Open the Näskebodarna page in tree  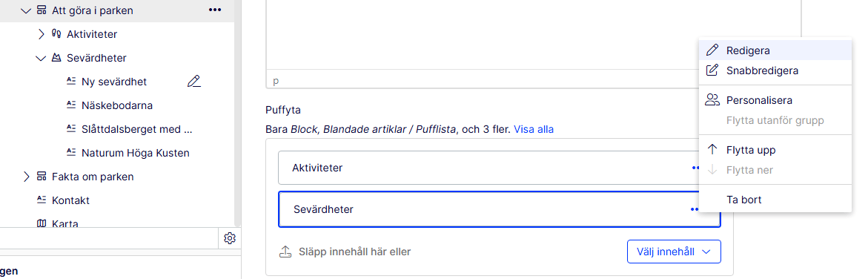pos(117,105)
